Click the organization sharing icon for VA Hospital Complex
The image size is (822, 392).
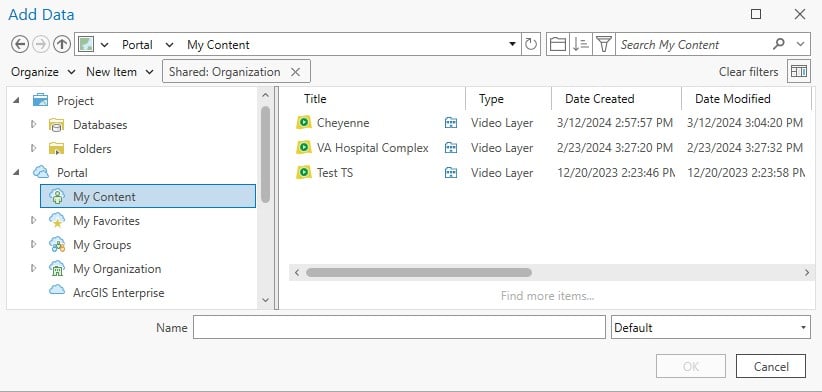point(450,148)
